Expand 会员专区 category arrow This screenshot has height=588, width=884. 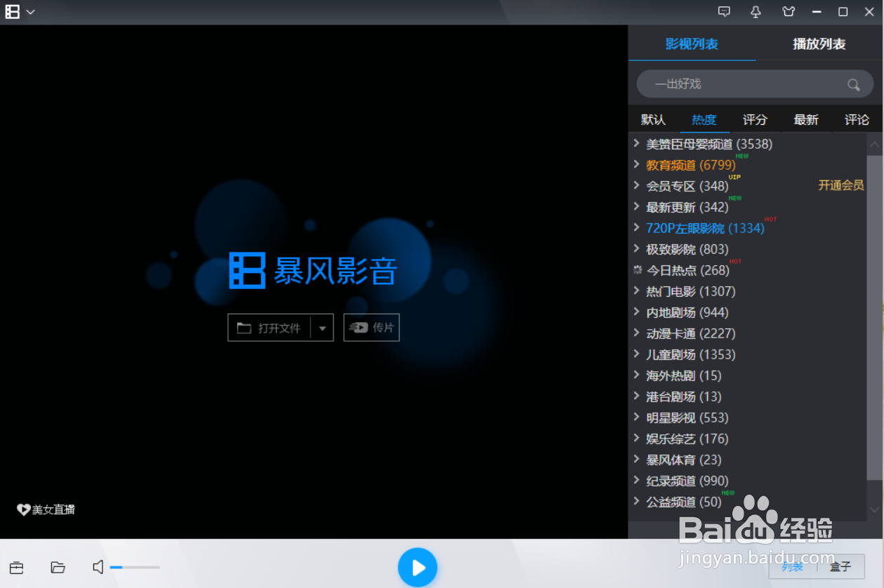click(x=636, y=185)
